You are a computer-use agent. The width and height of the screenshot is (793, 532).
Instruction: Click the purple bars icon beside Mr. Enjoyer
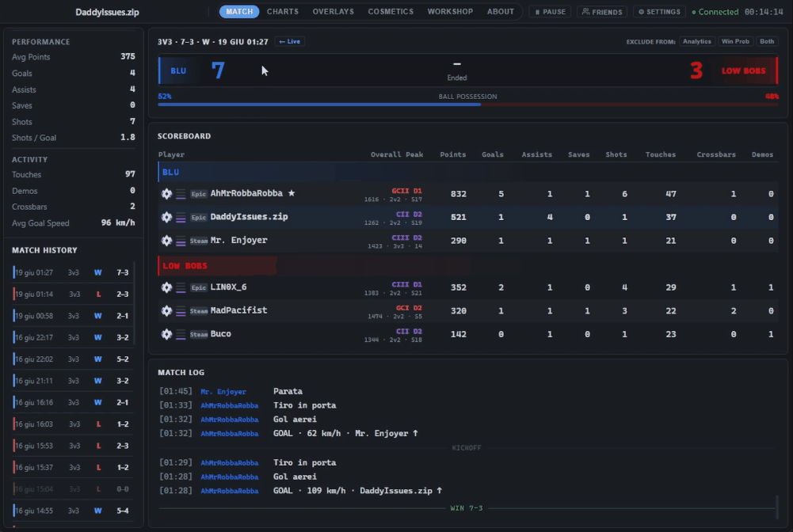pyautogui.click(x=181, y=241)
